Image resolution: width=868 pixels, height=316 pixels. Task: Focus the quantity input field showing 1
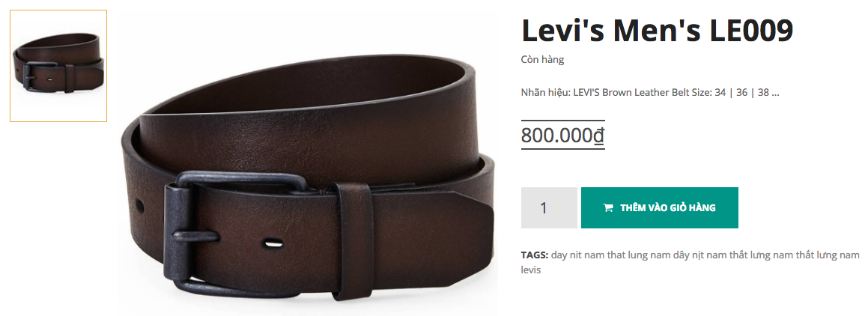549,207
